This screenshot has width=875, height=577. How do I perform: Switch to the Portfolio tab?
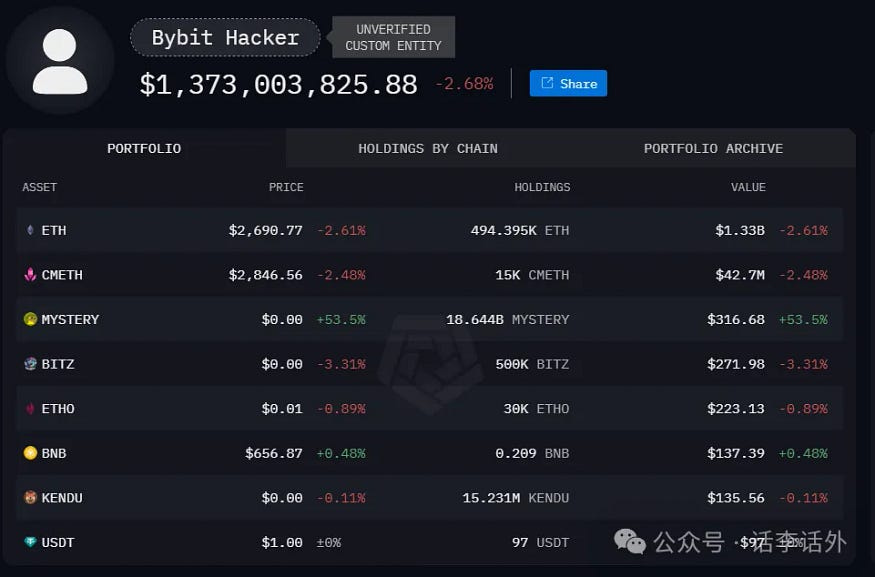tap(144, 148)
